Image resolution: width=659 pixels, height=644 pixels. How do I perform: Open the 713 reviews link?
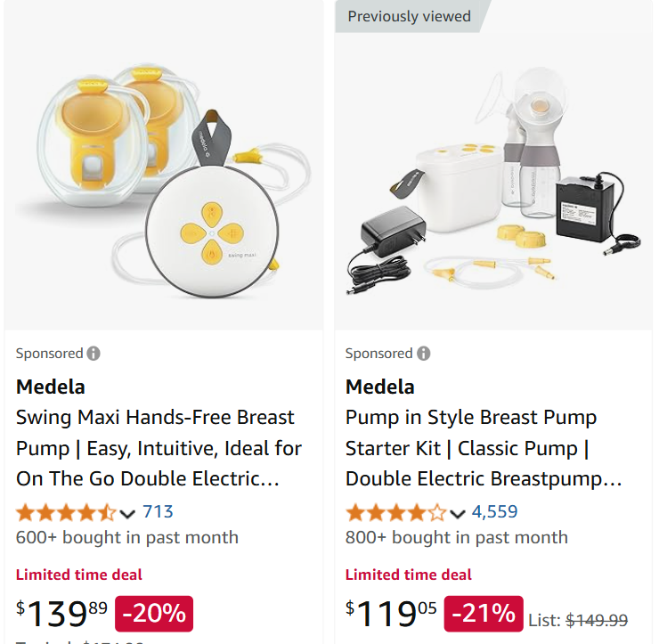(158, 512)
